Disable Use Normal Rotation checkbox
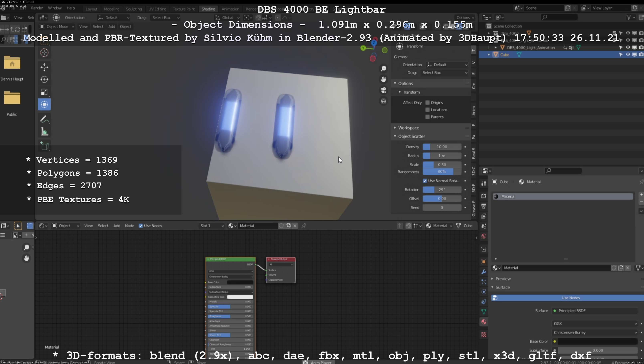Image resolution: width=644 pixels, height=364 pixels. pos(425,181)
